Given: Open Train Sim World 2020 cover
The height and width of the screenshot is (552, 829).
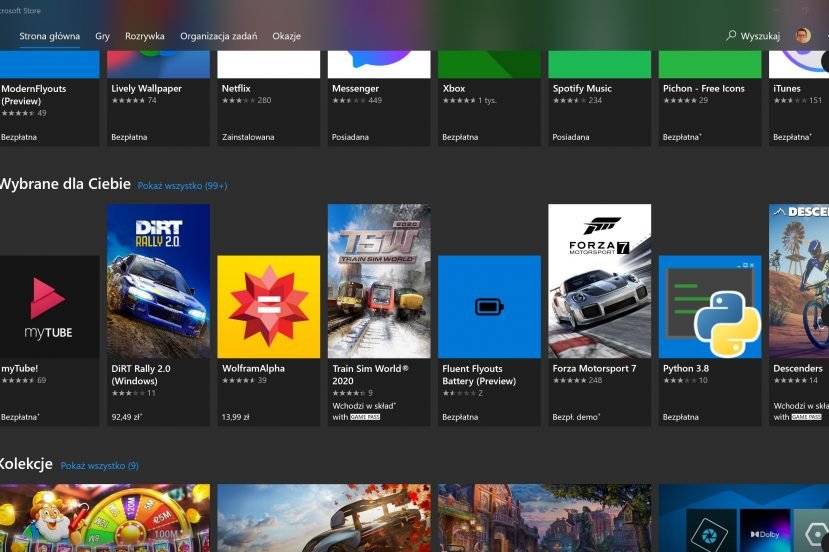Looking at the screenshot, I should click(379, 281).
